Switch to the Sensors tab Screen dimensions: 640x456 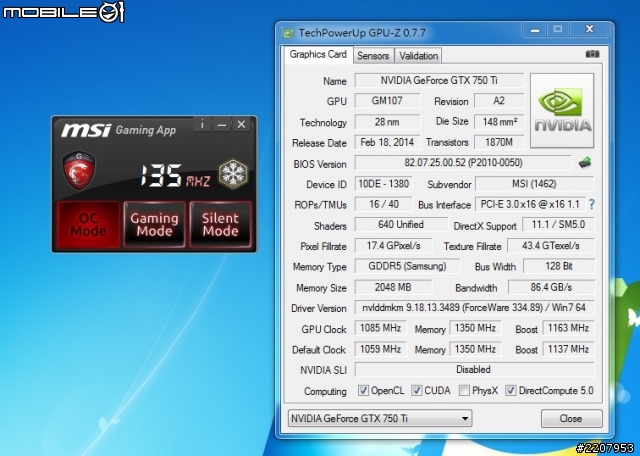pyautogui.click(x=373, y=56)
